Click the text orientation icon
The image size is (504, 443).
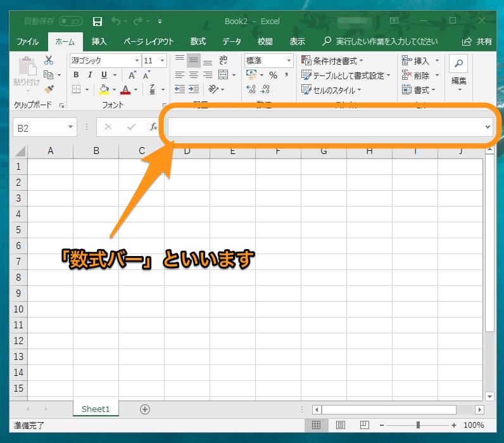pos(213,89)
